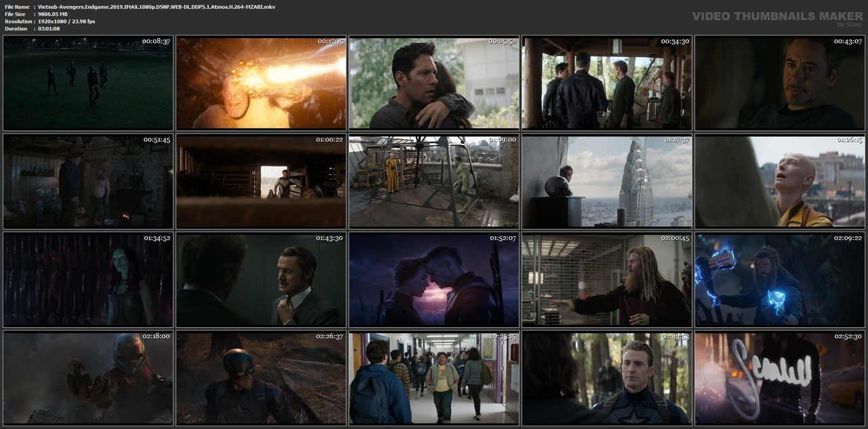Select the porch conversation thumbnail at 00:34:30
868x429 pixels.
click(x=607, y=83)
